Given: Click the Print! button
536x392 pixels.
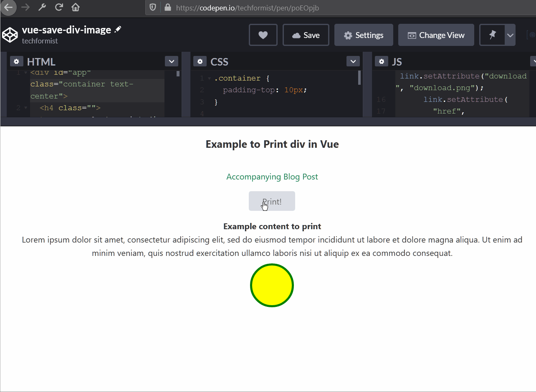Looking at the screenshot, I should (x=272, y=201).
